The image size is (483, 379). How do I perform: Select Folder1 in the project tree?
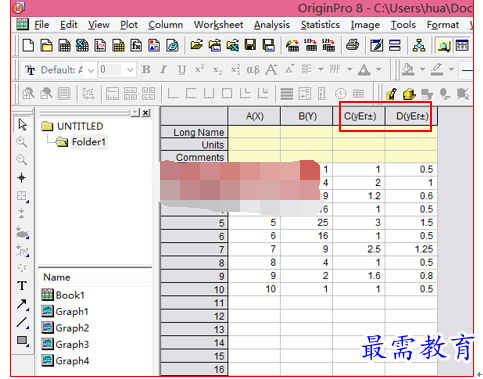tap(88, 142)
